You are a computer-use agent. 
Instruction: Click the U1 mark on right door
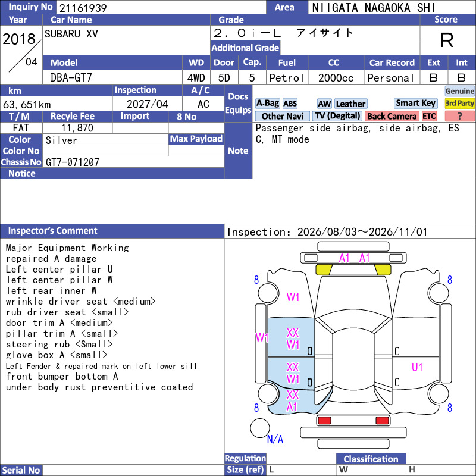pyautogui.click(x=417, y=367)
